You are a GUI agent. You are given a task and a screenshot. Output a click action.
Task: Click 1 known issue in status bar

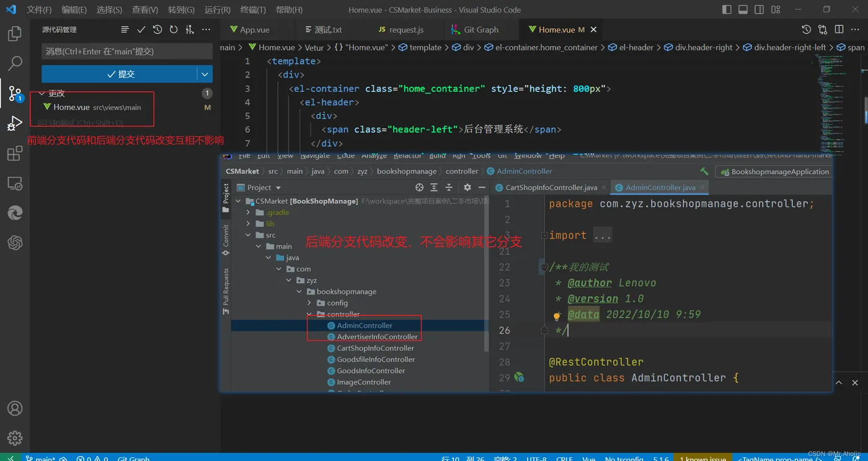pos(702,459)
